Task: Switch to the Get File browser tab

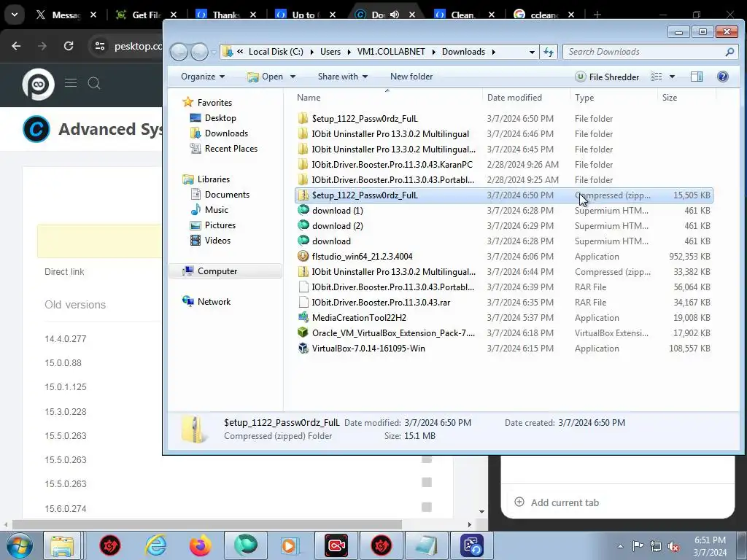Action: (x=139, y=15)
